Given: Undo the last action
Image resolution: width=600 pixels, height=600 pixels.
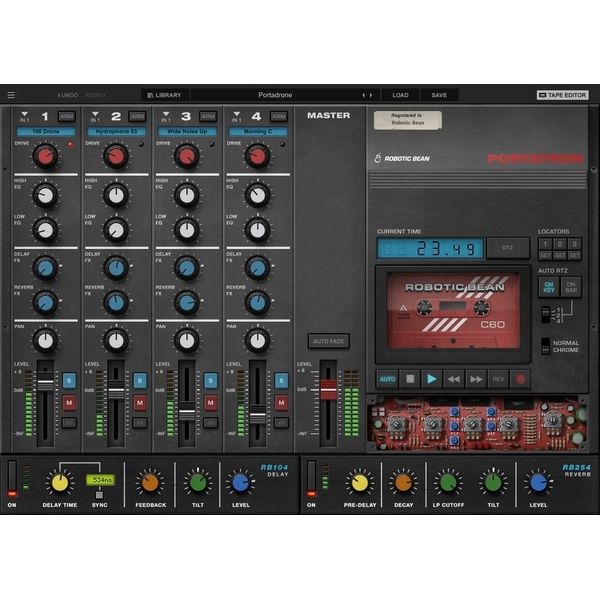Looking at the screenshot, I should [x=68, y=95].
